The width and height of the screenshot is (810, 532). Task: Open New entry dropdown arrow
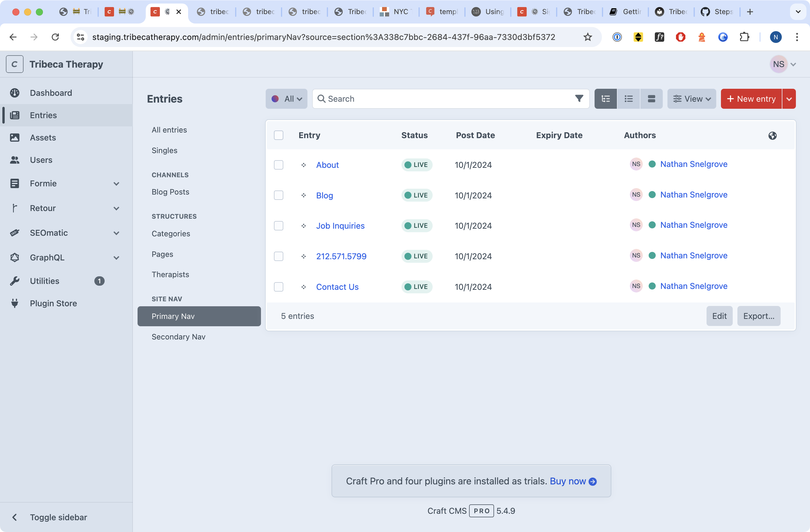(x=789, y=99)
